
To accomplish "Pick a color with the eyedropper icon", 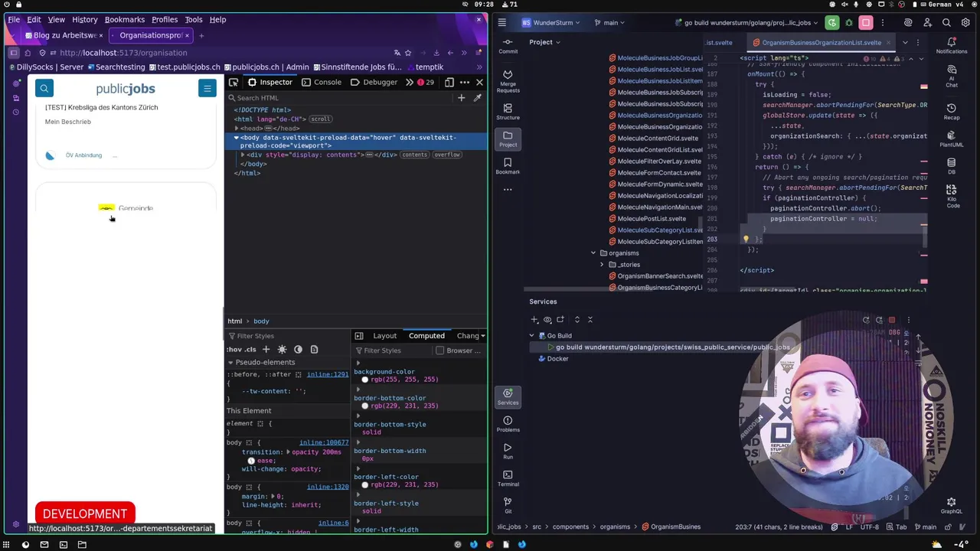I will click(x=477, y=98).
